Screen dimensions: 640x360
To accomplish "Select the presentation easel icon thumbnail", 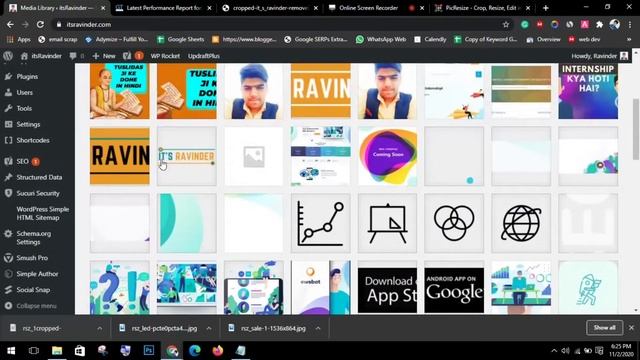I will (387, 223).
